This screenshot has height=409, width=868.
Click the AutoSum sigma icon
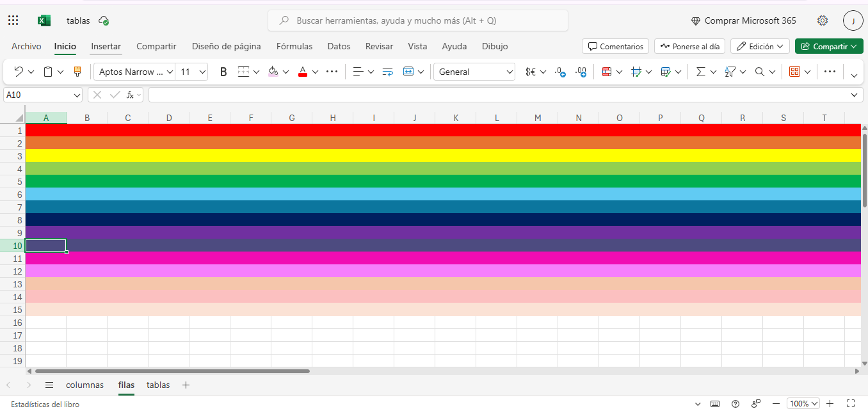coord(700,72)
